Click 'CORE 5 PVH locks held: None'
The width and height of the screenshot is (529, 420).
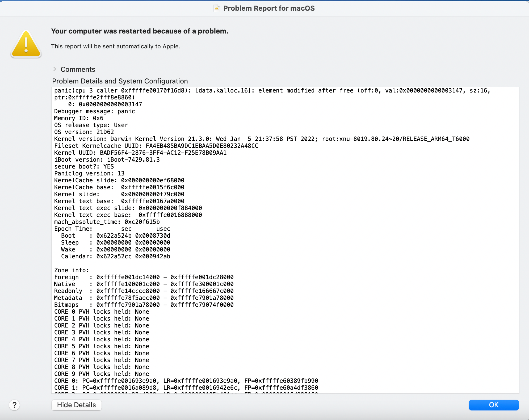tap(102, 346)
